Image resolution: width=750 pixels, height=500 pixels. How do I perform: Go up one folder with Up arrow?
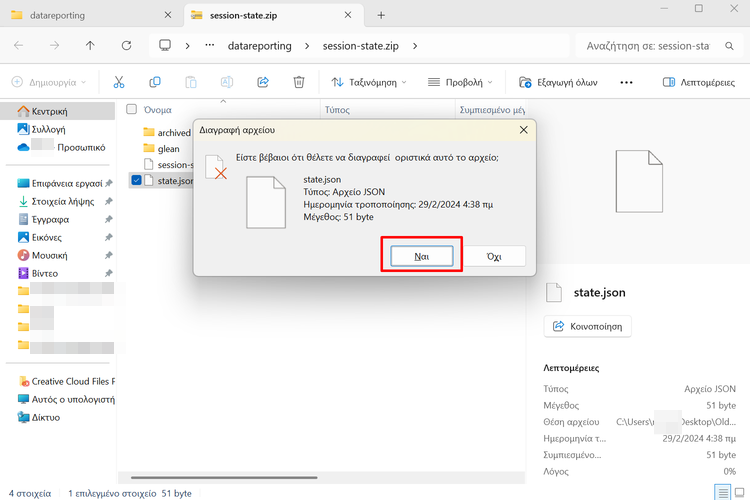(90, 46)
